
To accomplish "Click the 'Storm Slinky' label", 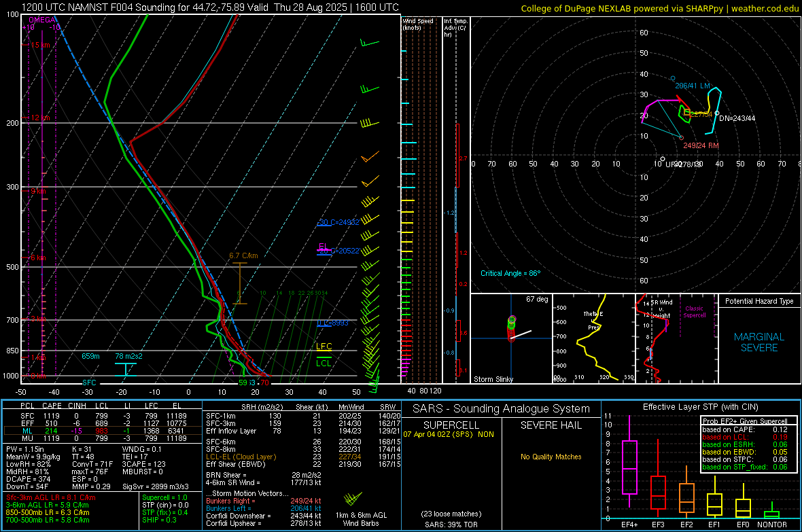I will [x=493, y=379].
